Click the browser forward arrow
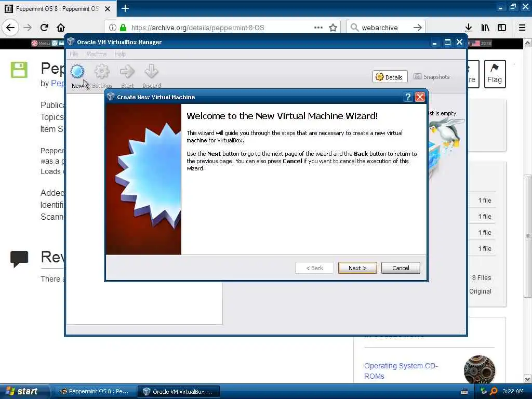 tap(28, 28)
